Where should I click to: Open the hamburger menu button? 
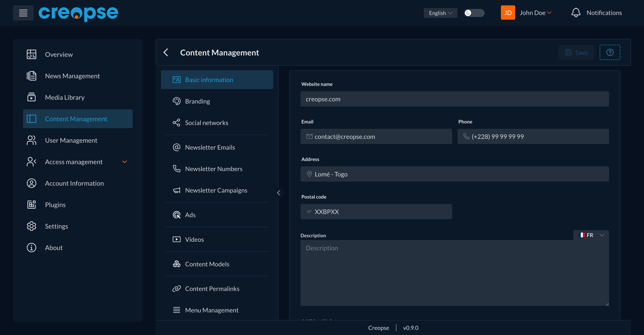point(23,13)
